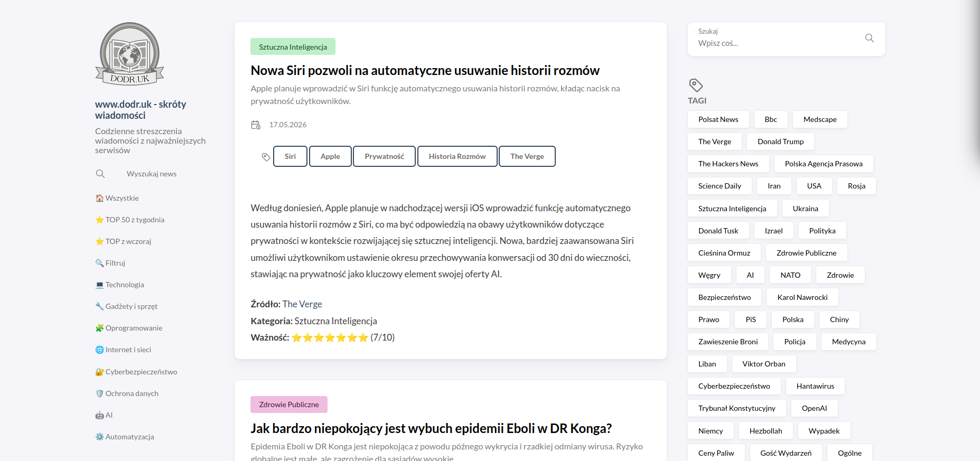
Task: Open Ochrona danych category
Action: pos(127,393)
